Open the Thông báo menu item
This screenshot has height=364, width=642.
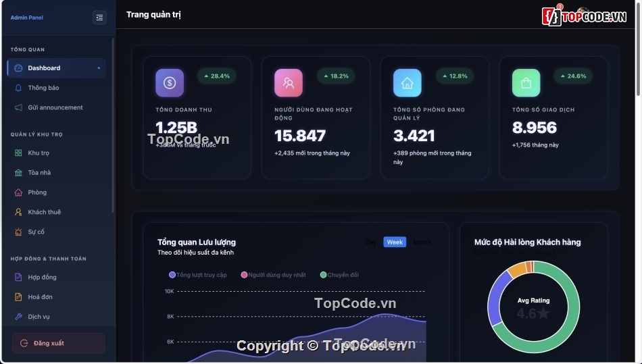pos(57,88)
